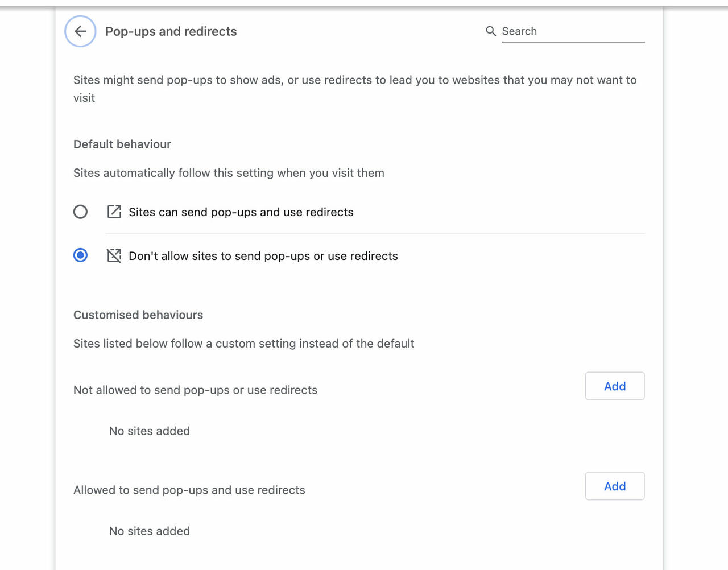This screenshot has width=728, height=570.
Task: Click the 'Sites might send pop-ups' description
Action: tap(355, 89)
